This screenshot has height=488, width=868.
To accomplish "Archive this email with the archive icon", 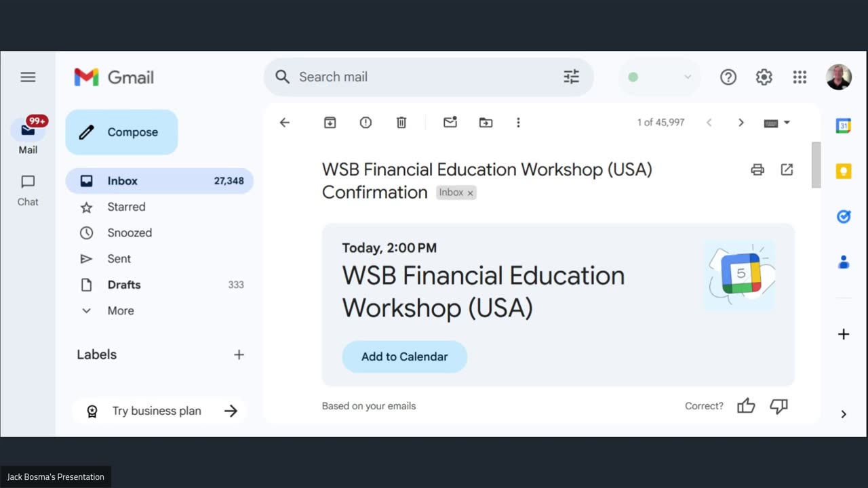I will pyautogui.click(x=330, y=123).
